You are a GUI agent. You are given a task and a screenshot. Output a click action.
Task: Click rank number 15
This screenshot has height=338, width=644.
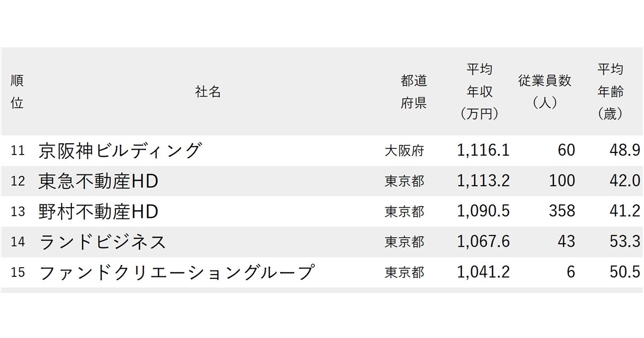[x=18, y=273]
